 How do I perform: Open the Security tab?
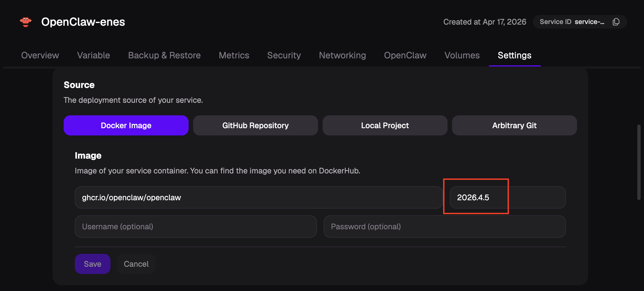[284, 55]
